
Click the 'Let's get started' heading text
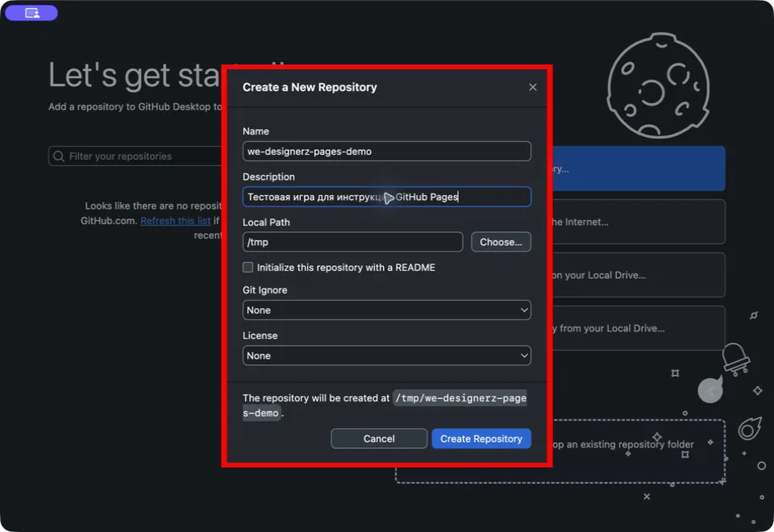pyautogui.click(x=135, y=76)
